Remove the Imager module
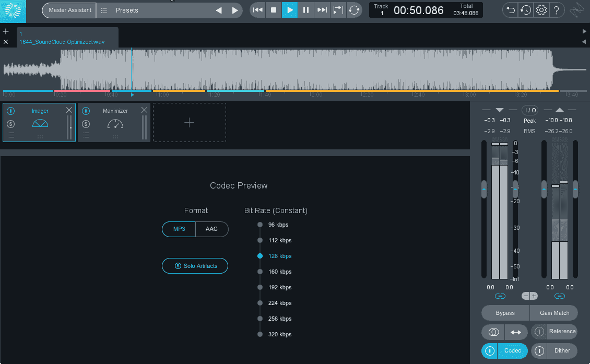 tap(69, 110)
